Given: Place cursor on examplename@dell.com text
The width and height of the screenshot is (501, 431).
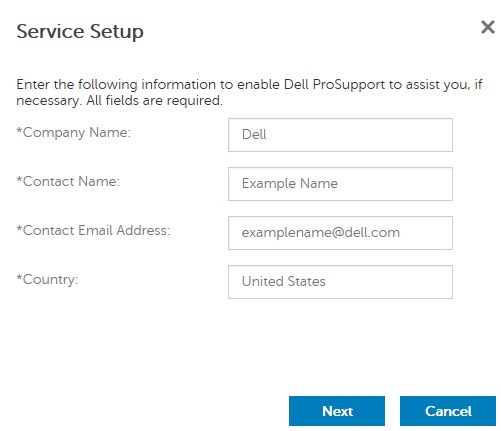Looking at the screenshot, I should point(321,233).
